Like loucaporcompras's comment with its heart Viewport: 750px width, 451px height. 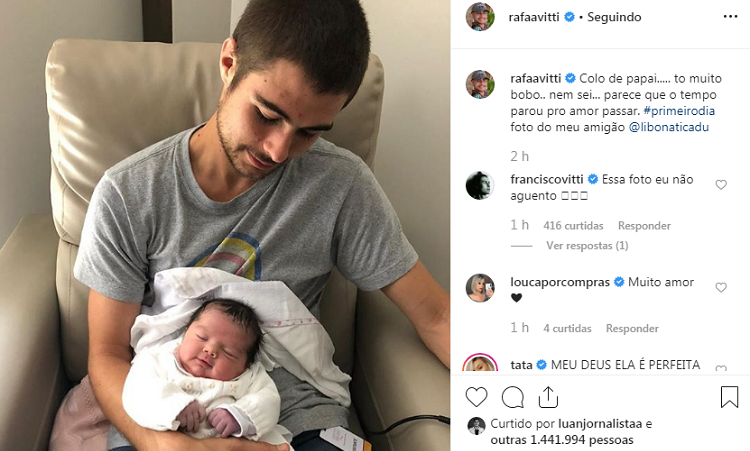tap(721, 287)
